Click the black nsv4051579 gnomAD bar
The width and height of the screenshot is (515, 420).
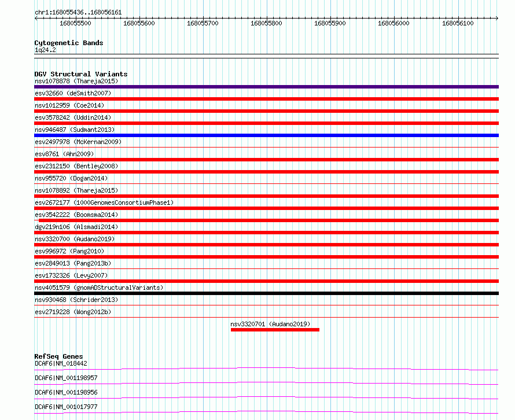point(266,293)
